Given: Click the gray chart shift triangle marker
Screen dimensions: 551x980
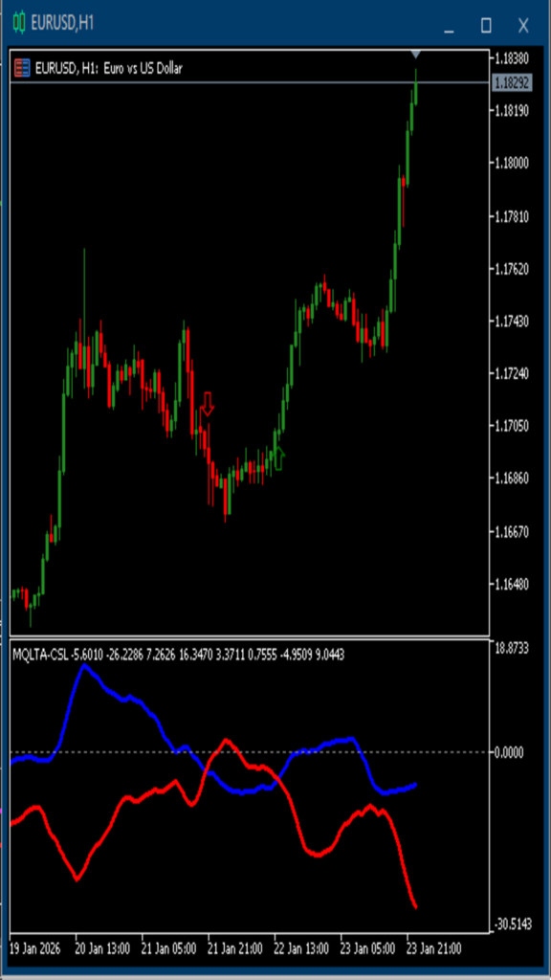Looking at the screenshot, I should pyautogui.click(x=416, y=55).
